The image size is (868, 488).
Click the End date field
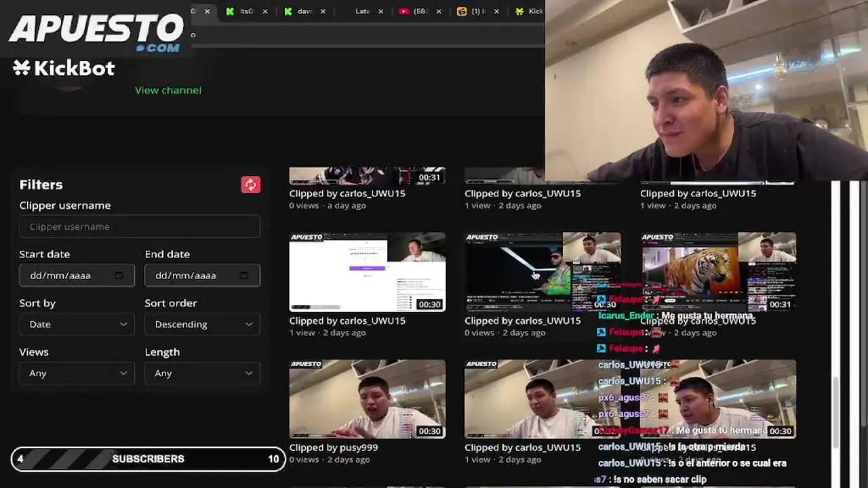(x=202, y=275)
